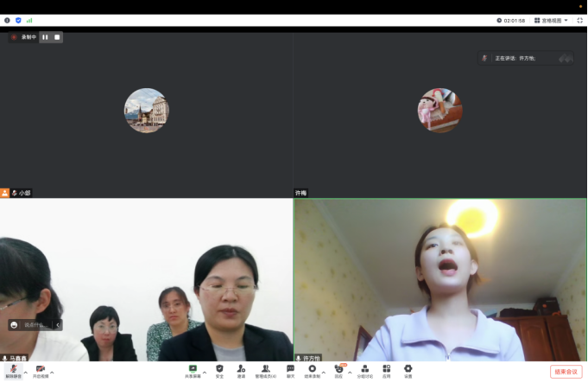Screen dimensions: 588x383
Task: Open the 分组讨论 breakout rooms icon
Action: tap(365, 370)
